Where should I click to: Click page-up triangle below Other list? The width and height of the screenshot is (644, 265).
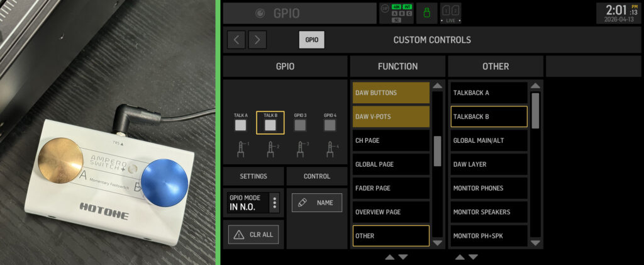[x=460, y=257]
